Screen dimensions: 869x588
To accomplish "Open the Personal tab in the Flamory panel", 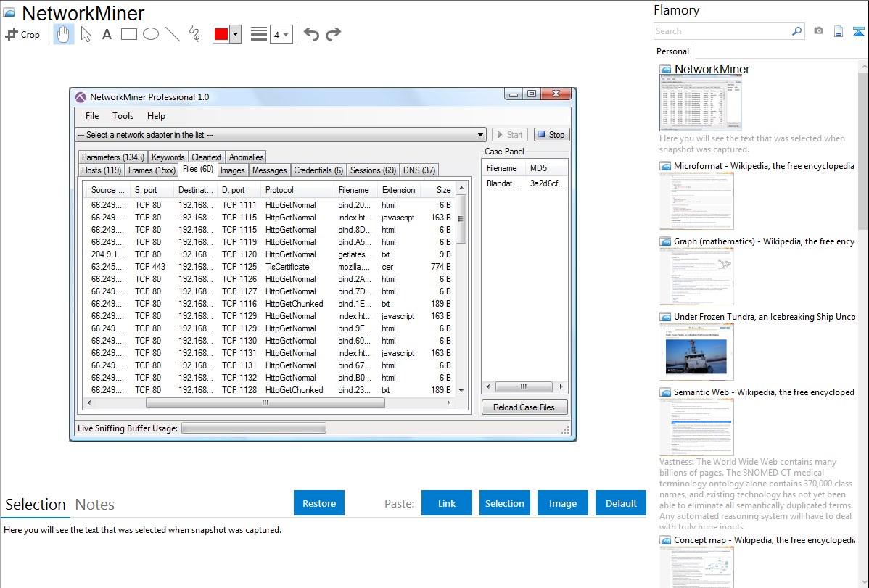I will click(x=673, y=51).
